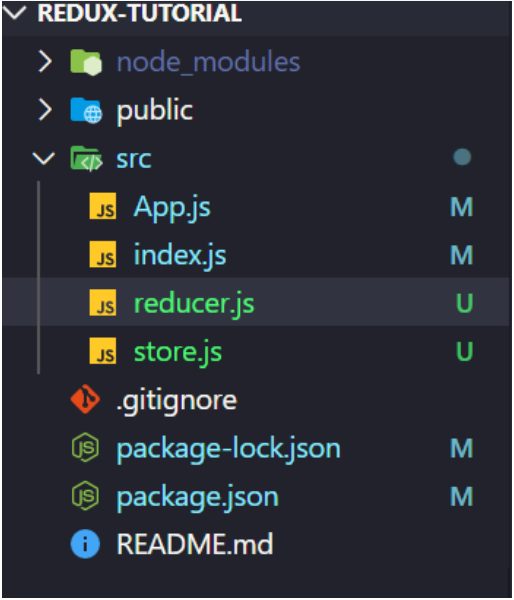
Task: Click the JS icon beside reducer.js
Action: click(x=103, y=303)
